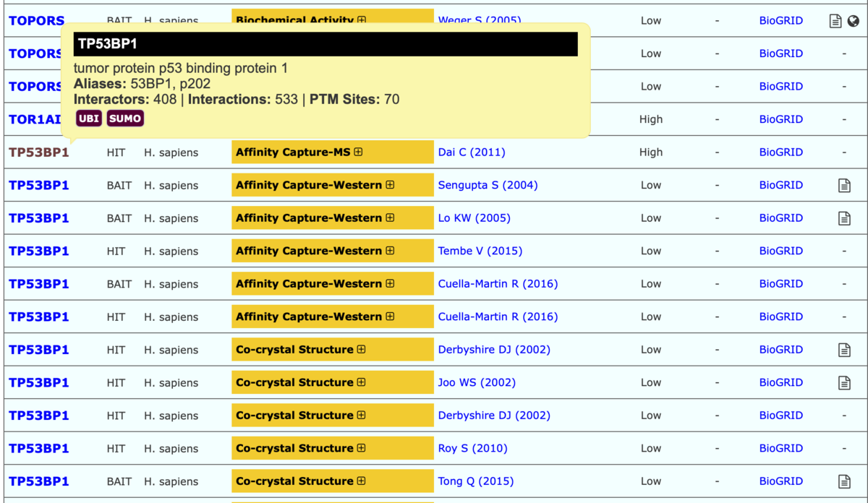Click the globe icon in Weger S row
868x503 pixels.
point(853,21)
